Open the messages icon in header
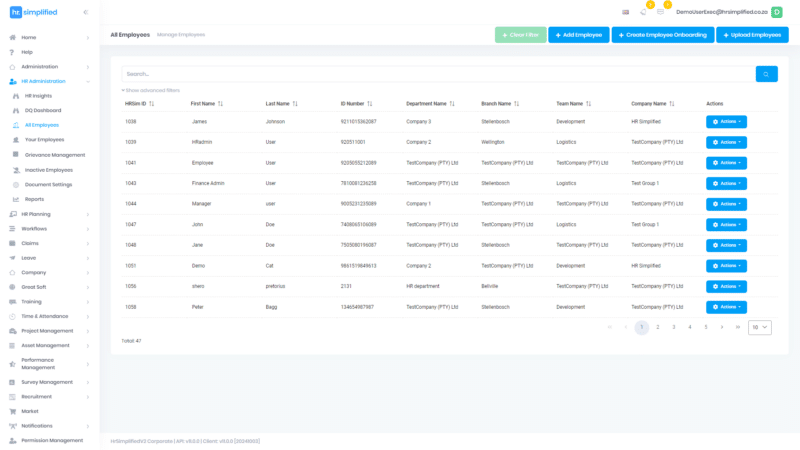The image size is (800, 450). pos(661,12)
